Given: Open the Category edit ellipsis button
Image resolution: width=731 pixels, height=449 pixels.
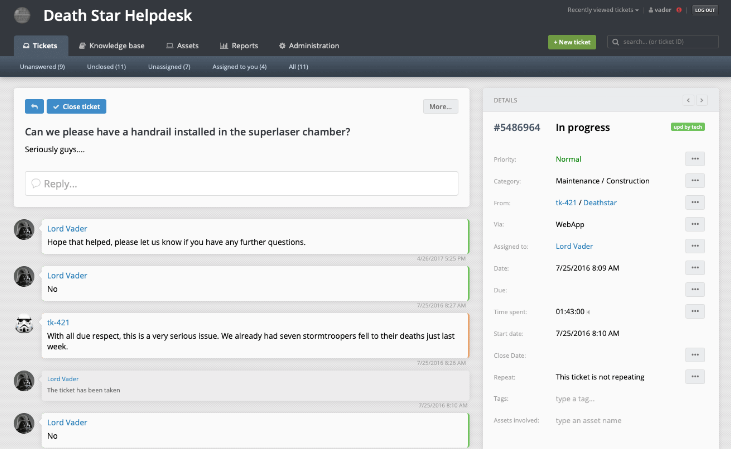Looking at the screenshot, I should [695, 180].
